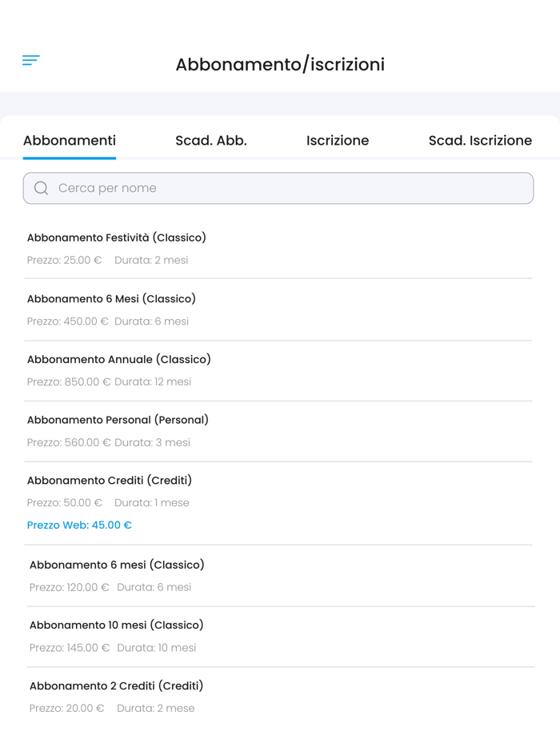Open the Iscrizione tab
The image size is (560, 747).
(x=338, y=140)
